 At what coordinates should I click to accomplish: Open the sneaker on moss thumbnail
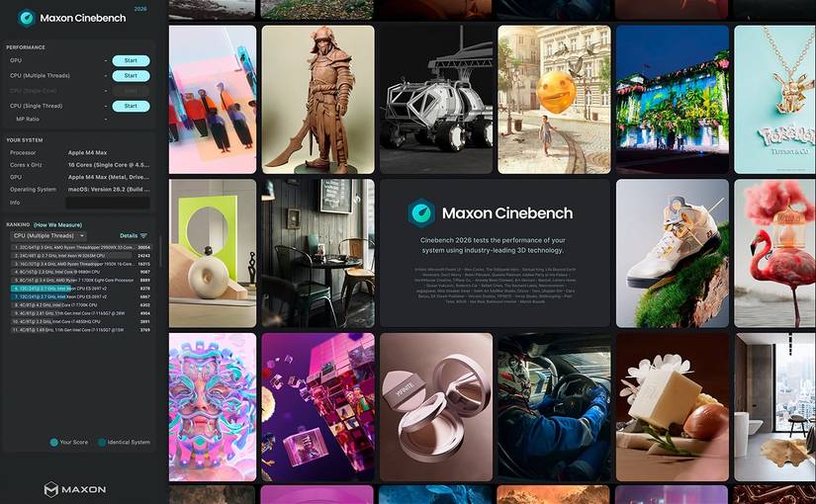pos(673,253)
